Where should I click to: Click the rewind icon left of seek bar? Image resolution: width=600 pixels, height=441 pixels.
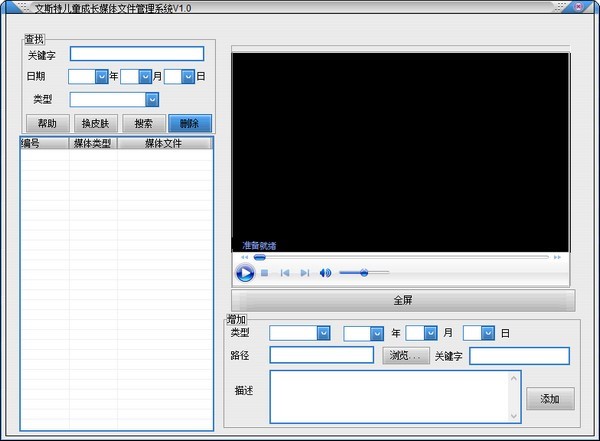[x=244, y=257]
